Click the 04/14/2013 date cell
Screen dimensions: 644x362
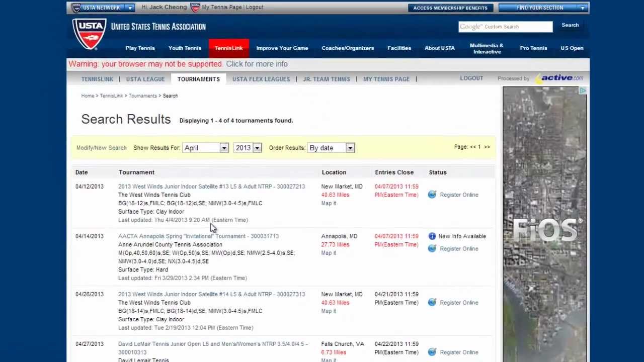(90, 236)
